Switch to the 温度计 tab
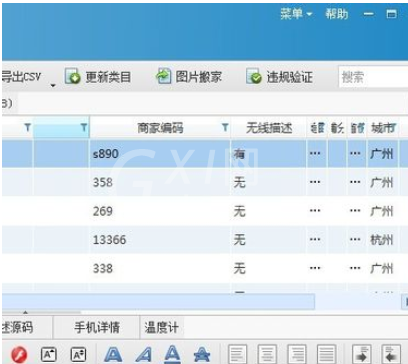 161,327
